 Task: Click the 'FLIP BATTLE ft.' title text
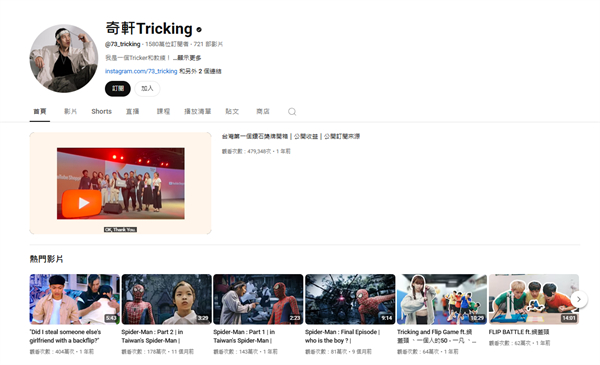coord(519,332)
